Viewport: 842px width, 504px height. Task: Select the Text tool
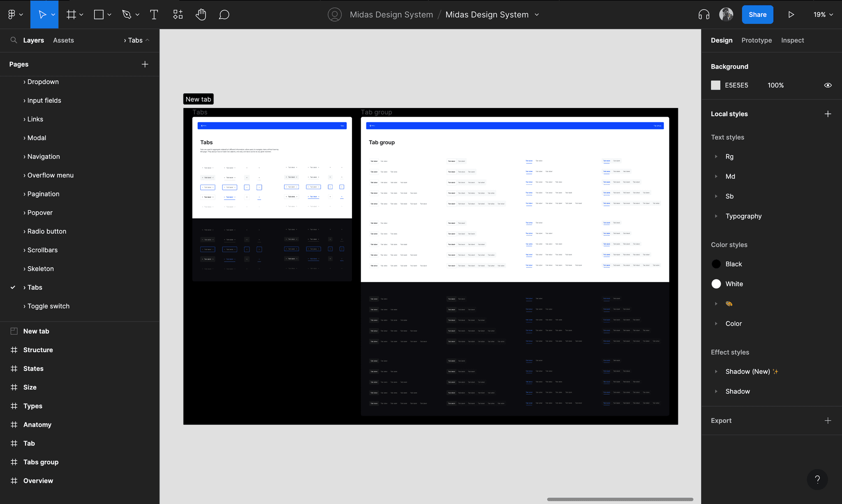click(154, 15)
